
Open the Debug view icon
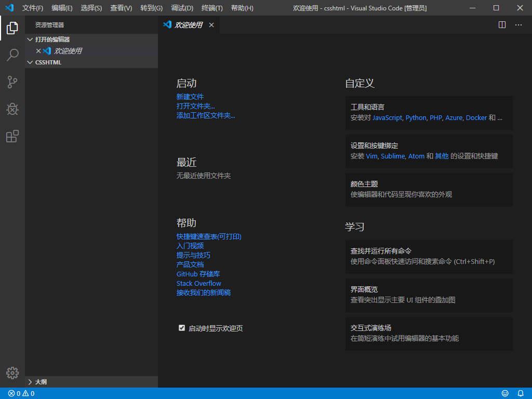tap(12, 109)
